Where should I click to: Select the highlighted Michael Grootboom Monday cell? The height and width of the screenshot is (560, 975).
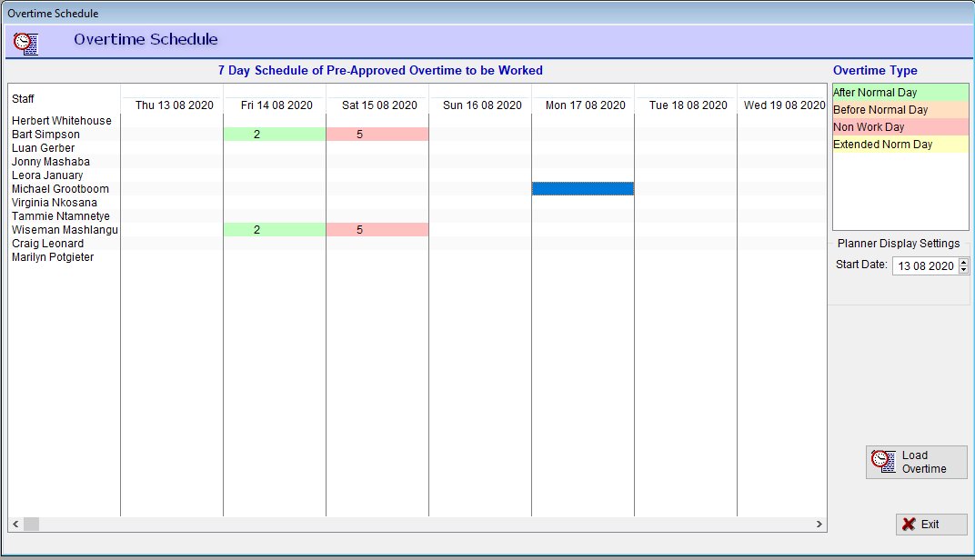point(583,189)
